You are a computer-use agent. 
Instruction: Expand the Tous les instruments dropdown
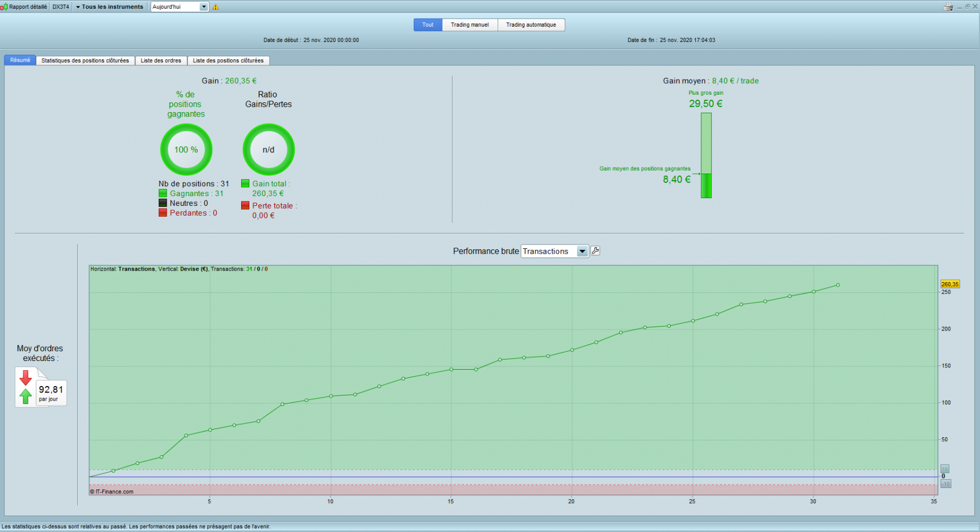[x=109, y=7]
